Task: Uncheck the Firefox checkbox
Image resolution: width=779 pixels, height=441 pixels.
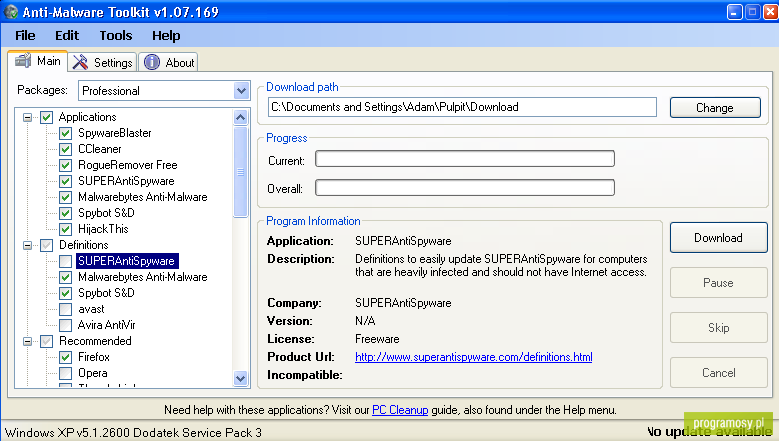Action: click(66, 357)
